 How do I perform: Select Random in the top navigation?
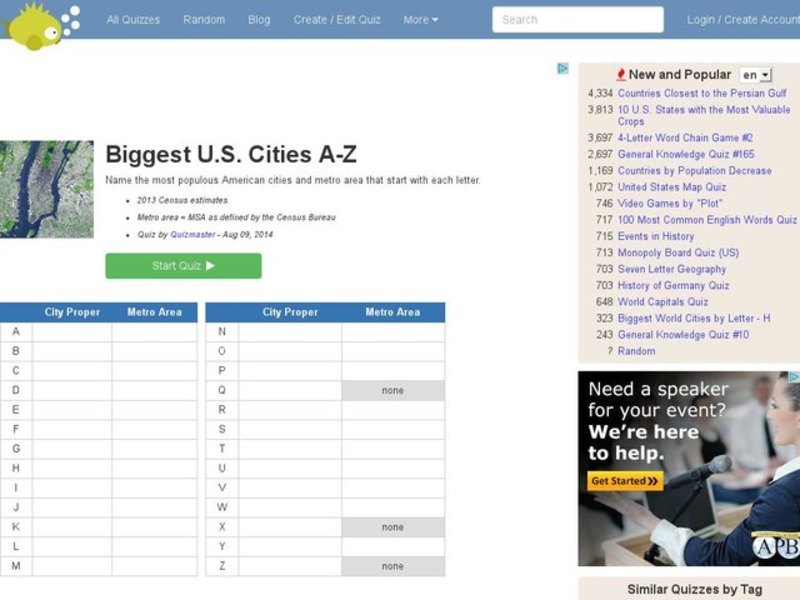pos(204,19)
